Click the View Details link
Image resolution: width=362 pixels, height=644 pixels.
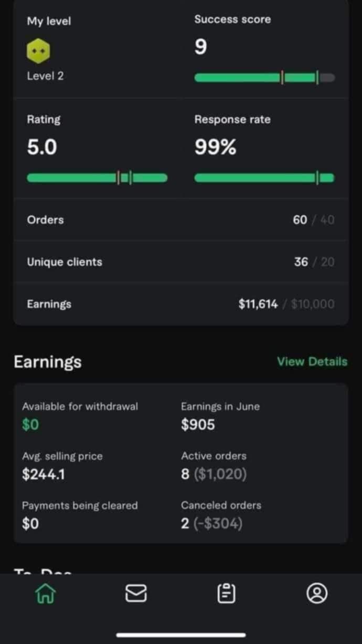(x=312, y=361)
